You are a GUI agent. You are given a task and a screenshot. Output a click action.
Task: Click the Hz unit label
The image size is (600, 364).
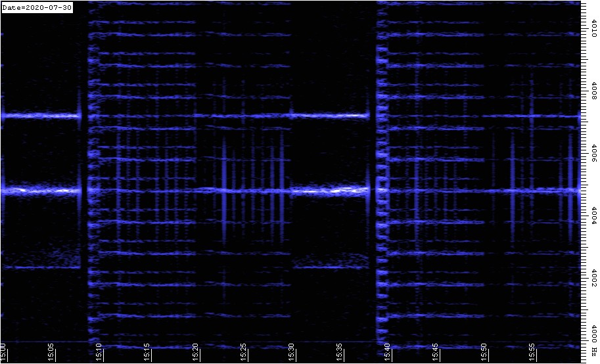[594, 353]
